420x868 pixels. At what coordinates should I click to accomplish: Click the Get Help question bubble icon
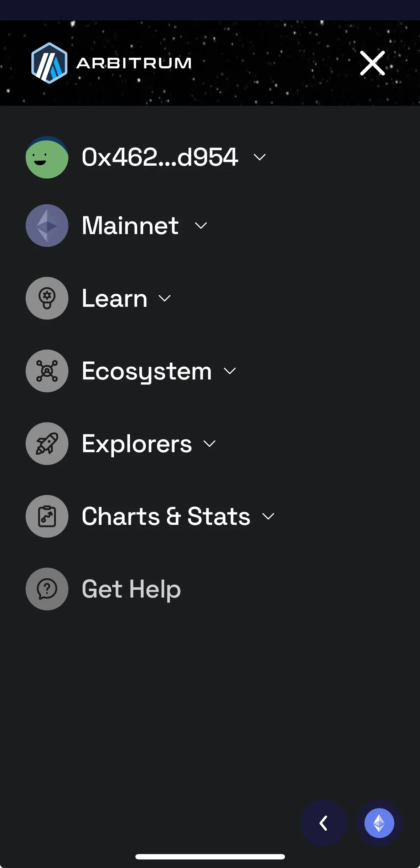[47, 589]
